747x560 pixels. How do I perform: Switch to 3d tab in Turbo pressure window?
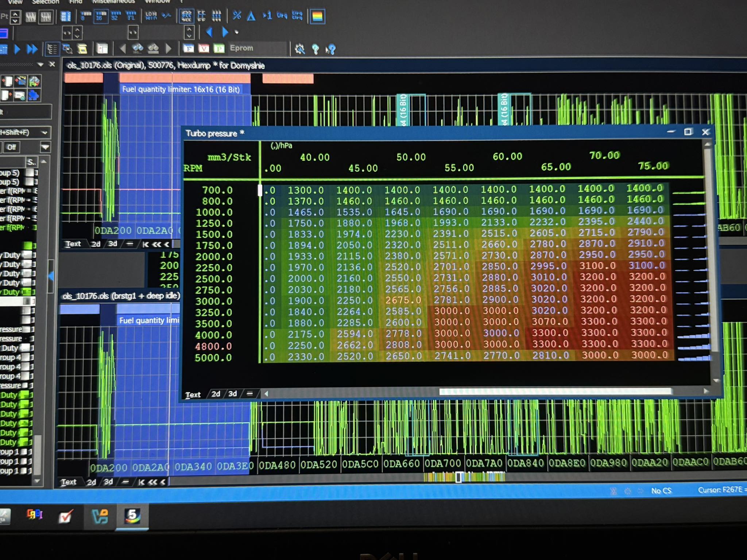(x=232, y=394)
